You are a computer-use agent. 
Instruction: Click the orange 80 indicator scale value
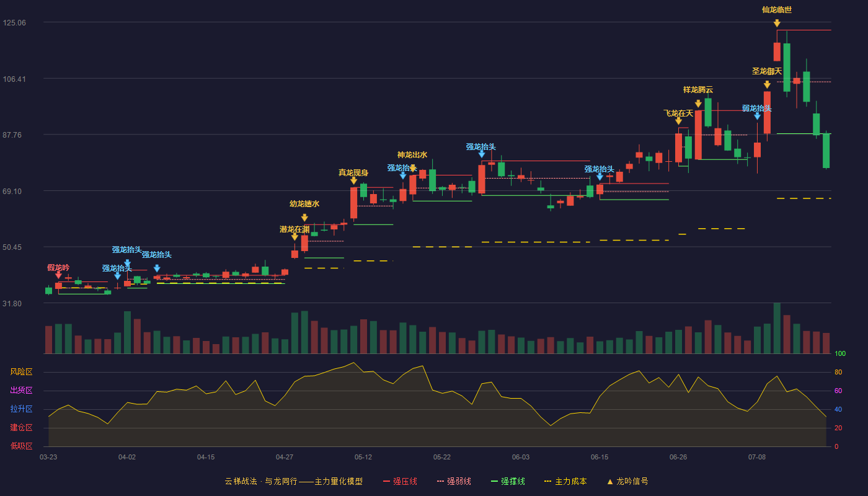[x=838, y=373]
